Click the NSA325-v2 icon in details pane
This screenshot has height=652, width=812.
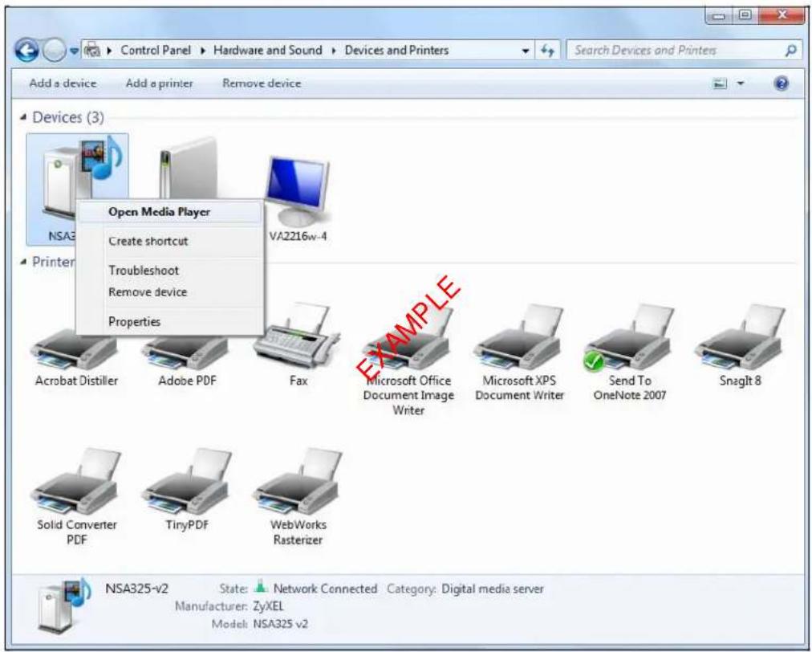tap(64, 605)
